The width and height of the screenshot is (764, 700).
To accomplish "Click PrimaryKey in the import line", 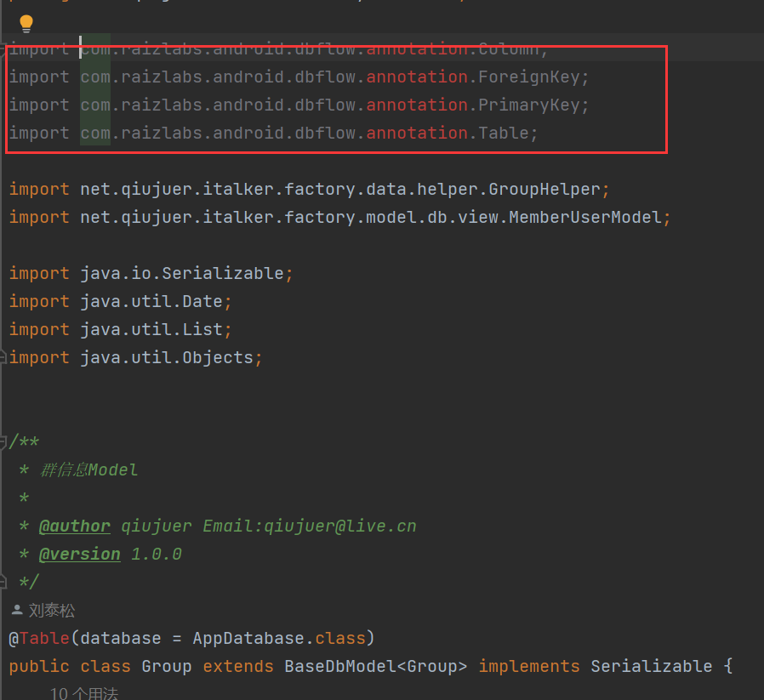I will tap(528, 105).
